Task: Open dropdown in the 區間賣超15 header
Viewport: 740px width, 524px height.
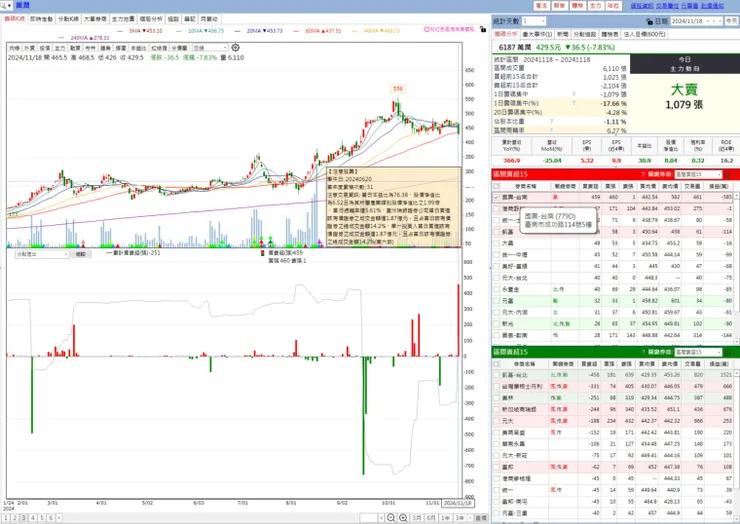Action: 698,352
